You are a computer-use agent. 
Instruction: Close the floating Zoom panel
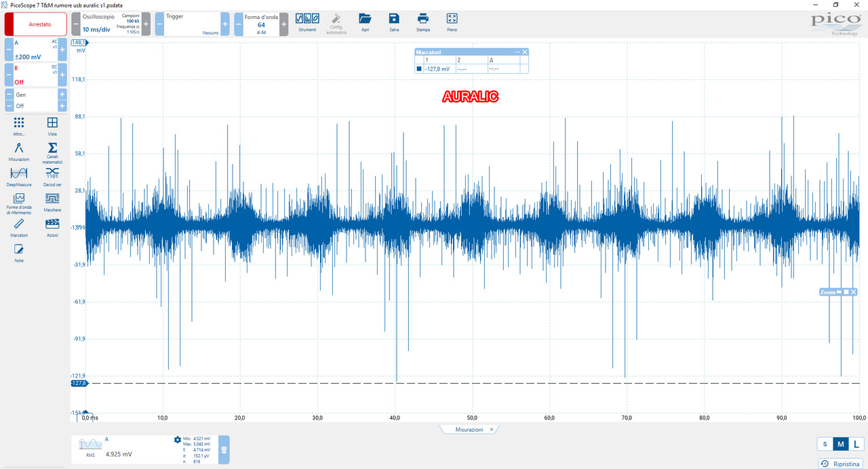click(x=854, y=292)
